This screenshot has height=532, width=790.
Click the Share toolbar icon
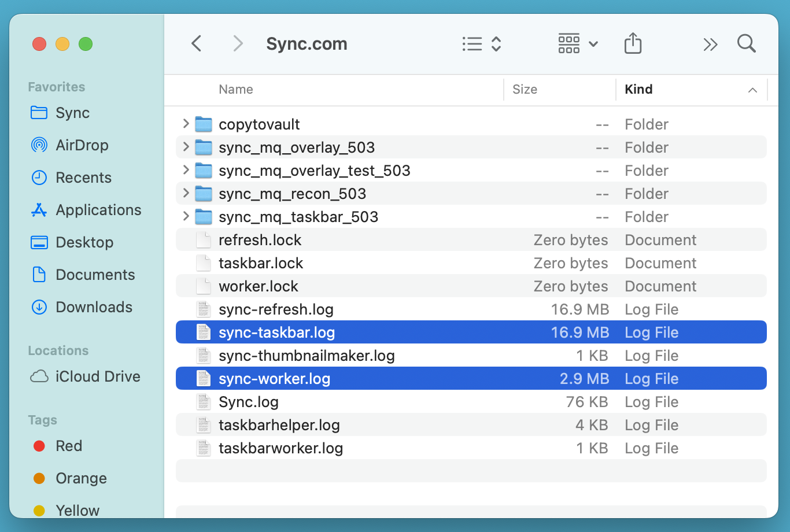pos(633,44)
